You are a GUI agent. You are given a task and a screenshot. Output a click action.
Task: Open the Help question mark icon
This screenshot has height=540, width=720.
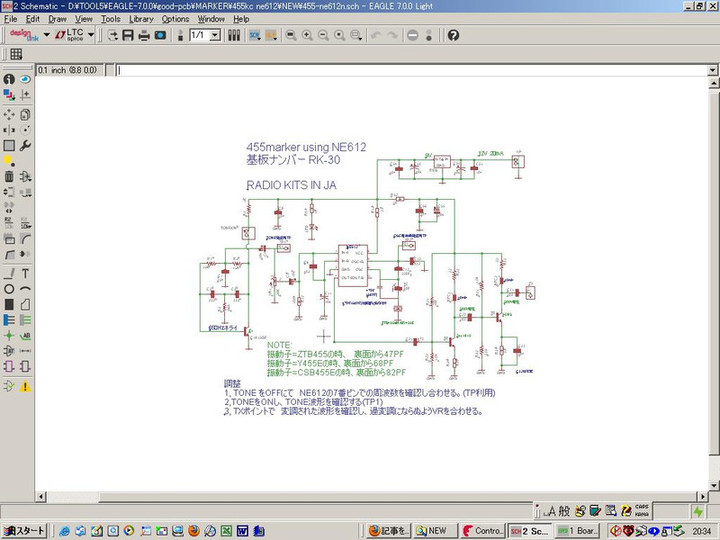453,35
